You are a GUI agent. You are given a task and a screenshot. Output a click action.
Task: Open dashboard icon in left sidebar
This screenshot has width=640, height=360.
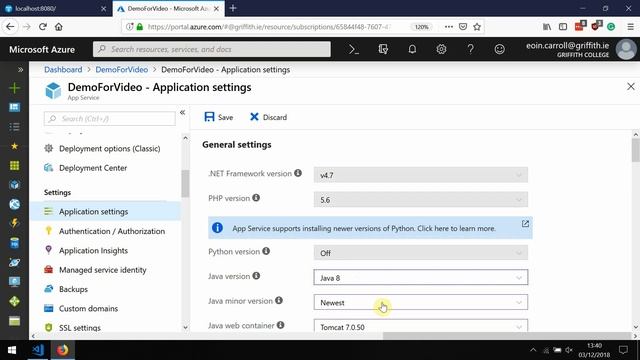point(14,107)
